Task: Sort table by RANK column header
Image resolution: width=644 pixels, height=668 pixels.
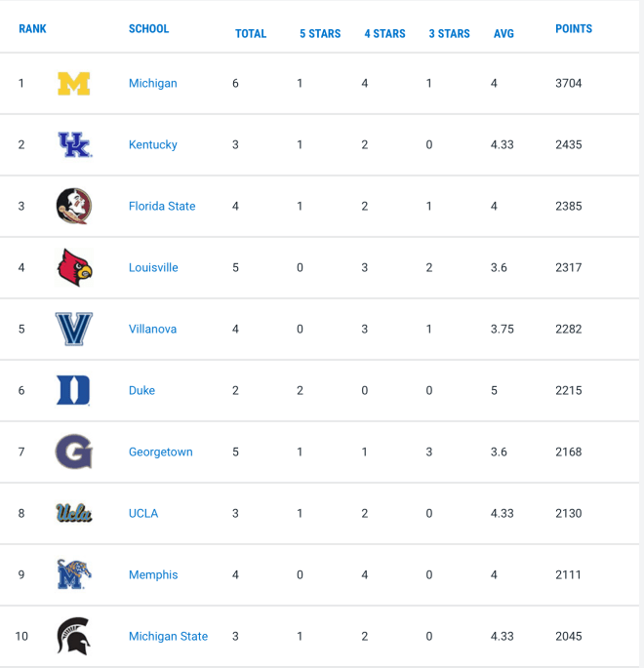Action: [x=32, y=28]
